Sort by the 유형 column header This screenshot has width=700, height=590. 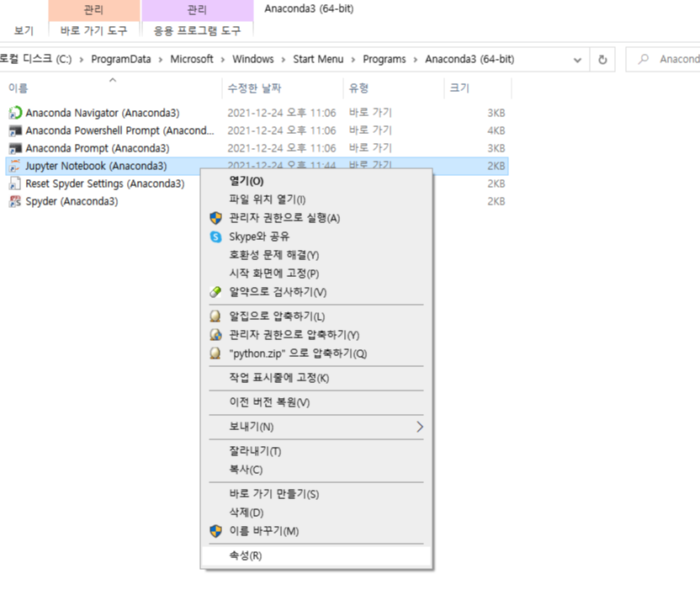pos(394,88)
